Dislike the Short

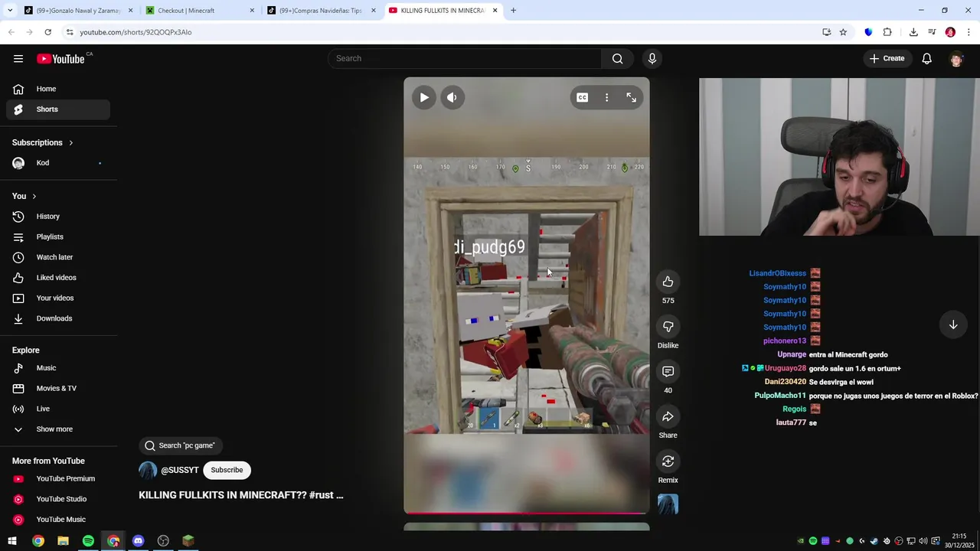click(x=668, y=327)
